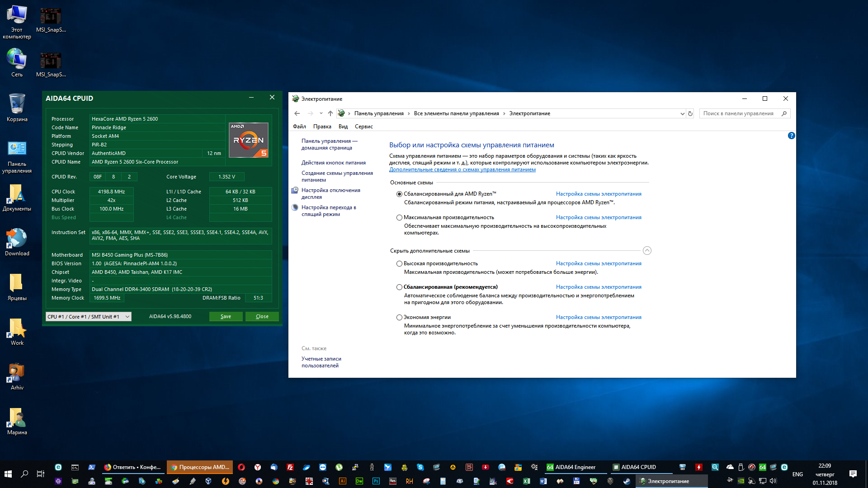Image resolution: width=868 pixels, height=488 pixels.
Task: Select Высокая производительность power plan
Action: tap(399, 263)
